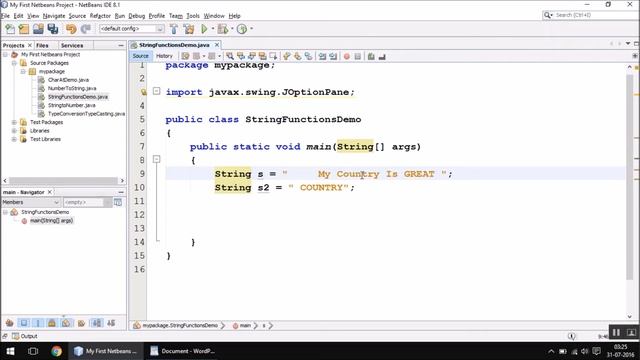The height and width of the screenshot is (360, 640).
Task: Click the Find Selection magnifier icon
Action: [230, 56]
